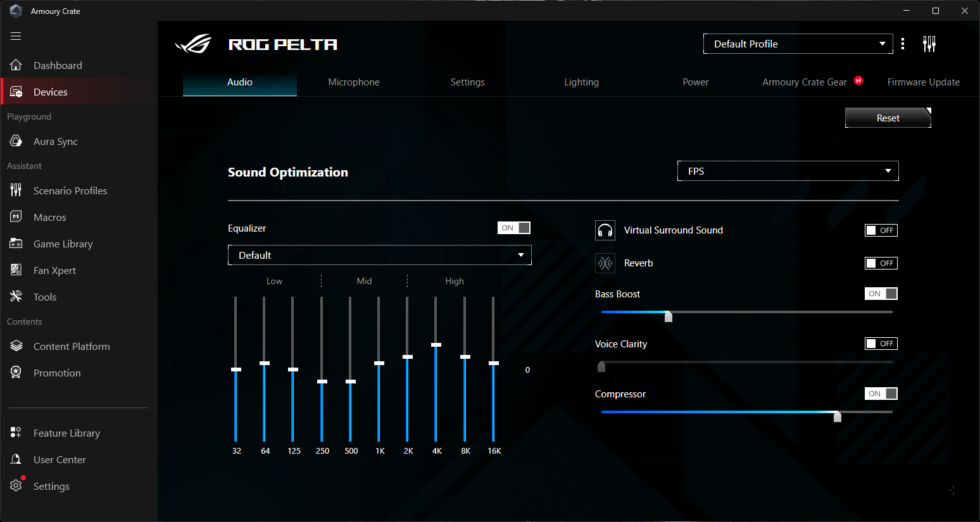Open Scenario Profiles in the sidebar
This screenshot has width=980, height=522.
tap(70, 191)
